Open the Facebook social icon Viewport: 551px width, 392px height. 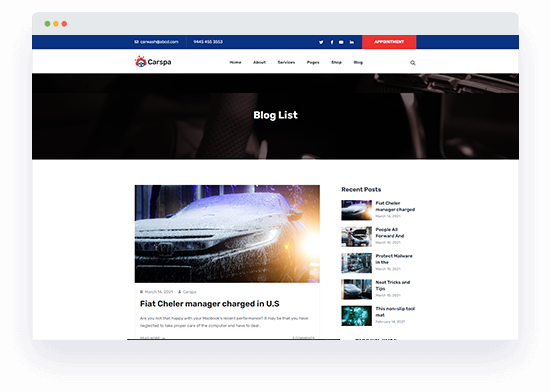(x=332, y=42)
